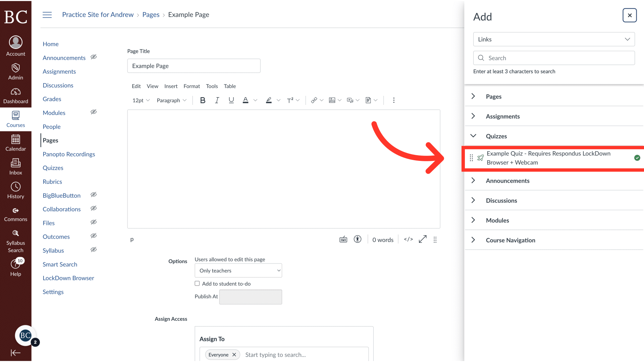Enable the Add to student to-do checkbox
The height and width of the screenshot is (362, 644).
[x=197, y=283]
